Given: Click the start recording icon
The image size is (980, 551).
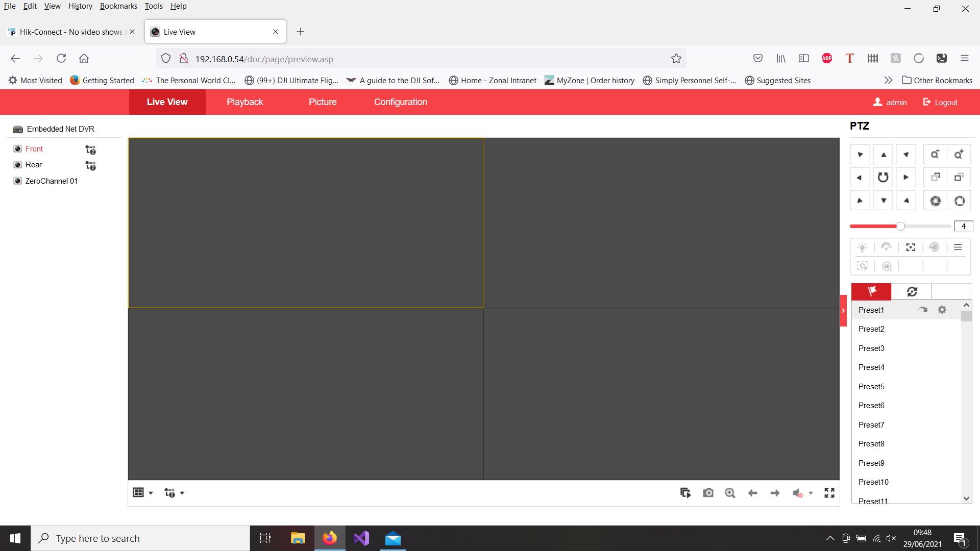Looking at the screenshot, I should tap(686, 492).
